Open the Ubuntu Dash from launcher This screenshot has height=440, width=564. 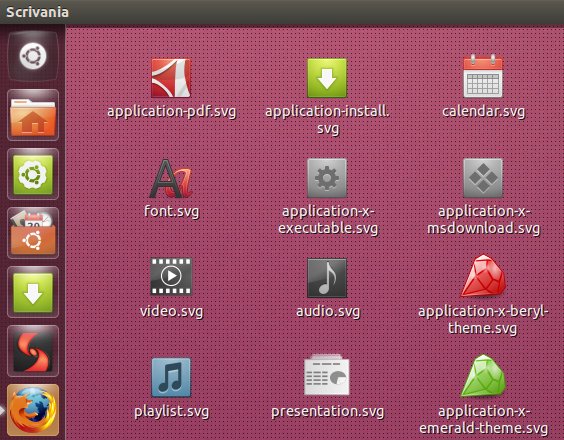tap(33, 56)
